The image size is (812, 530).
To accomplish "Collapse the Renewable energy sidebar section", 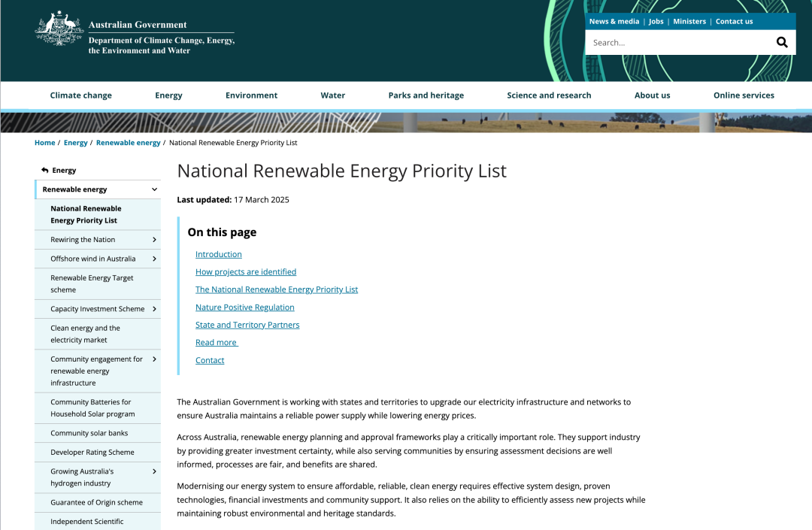I will (154, 189).
